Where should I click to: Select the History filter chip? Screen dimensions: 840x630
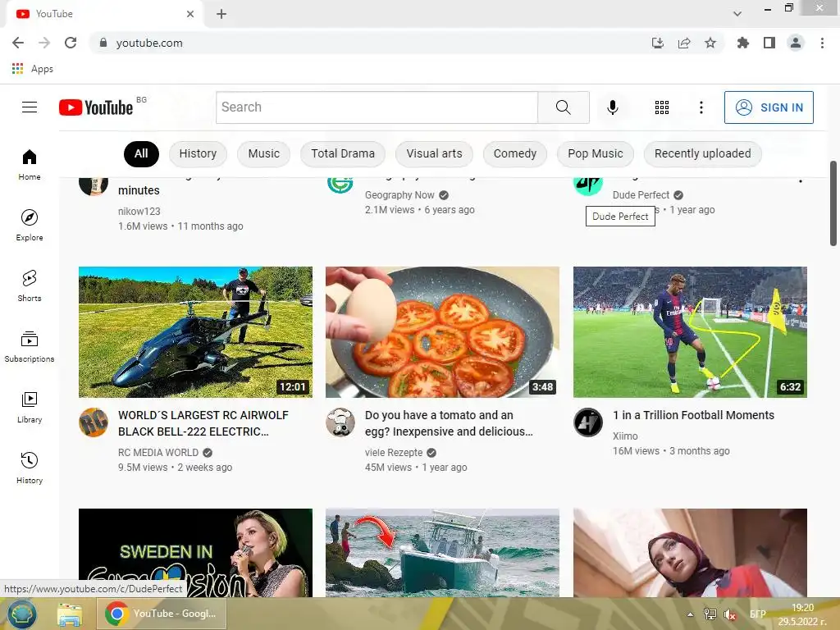tap(198, 153)
